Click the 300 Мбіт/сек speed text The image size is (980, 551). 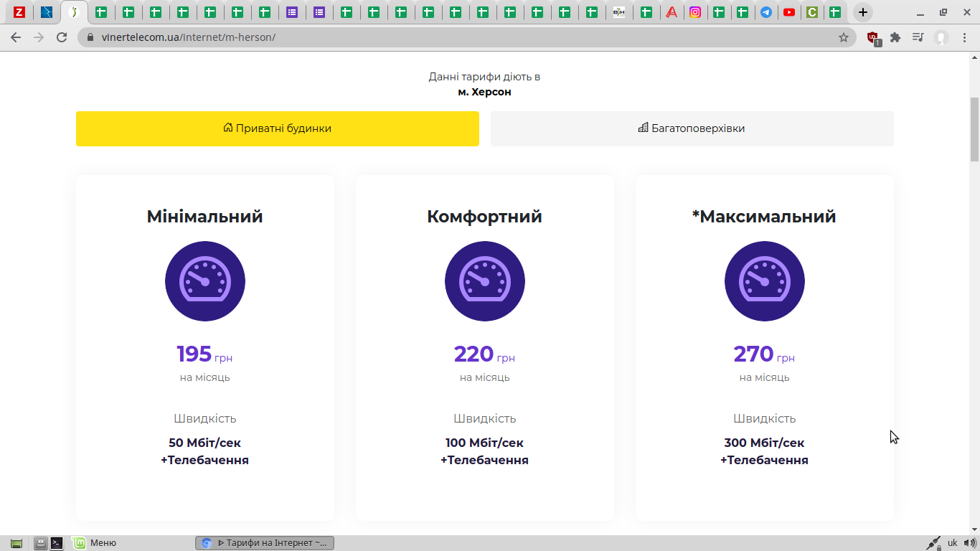765,443
